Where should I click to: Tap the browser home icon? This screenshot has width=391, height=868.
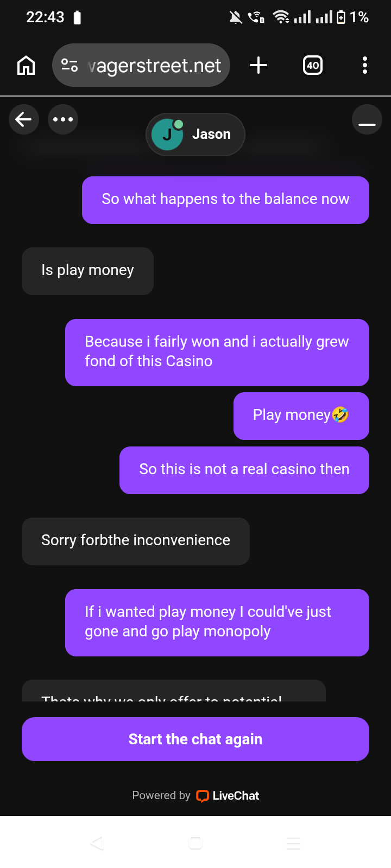pyautogui.click(x=26, y=66)
